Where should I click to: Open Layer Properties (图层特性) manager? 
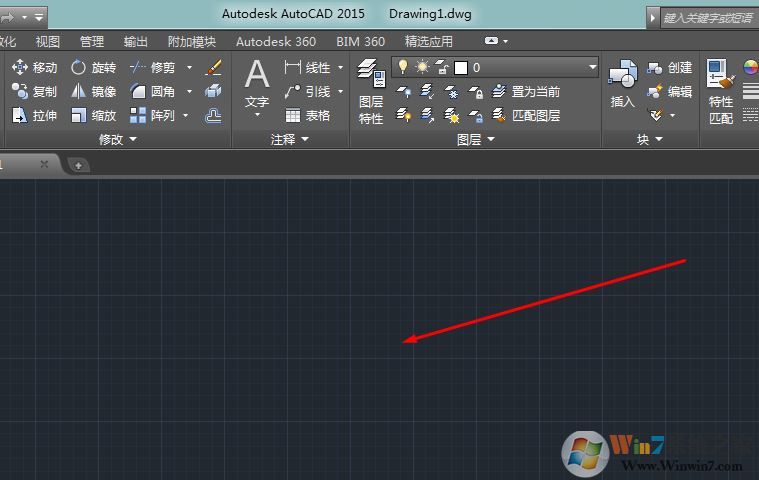(371, 92)
